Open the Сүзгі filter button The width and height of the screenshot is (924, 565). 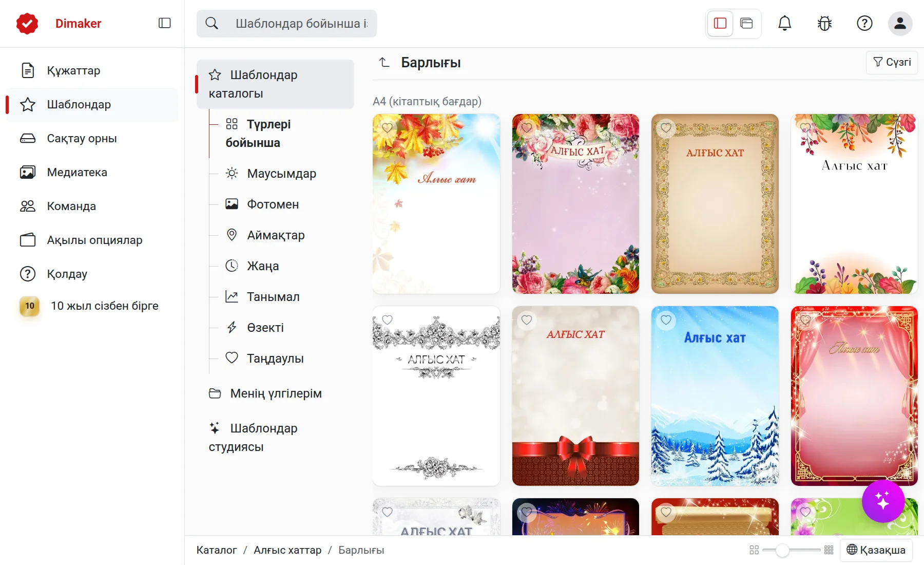[x=892, y=62]
